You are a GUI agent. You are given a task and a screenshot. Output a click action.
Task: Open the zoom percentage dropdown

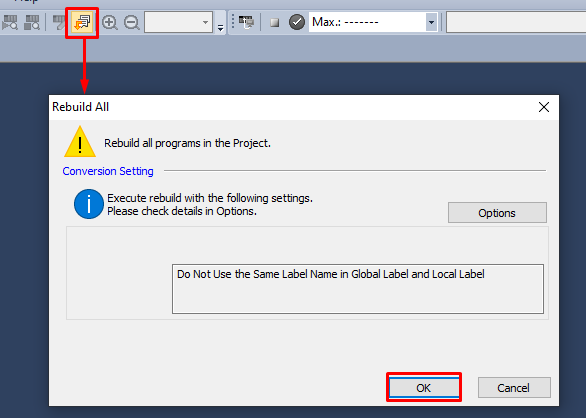tap(179, 22)
